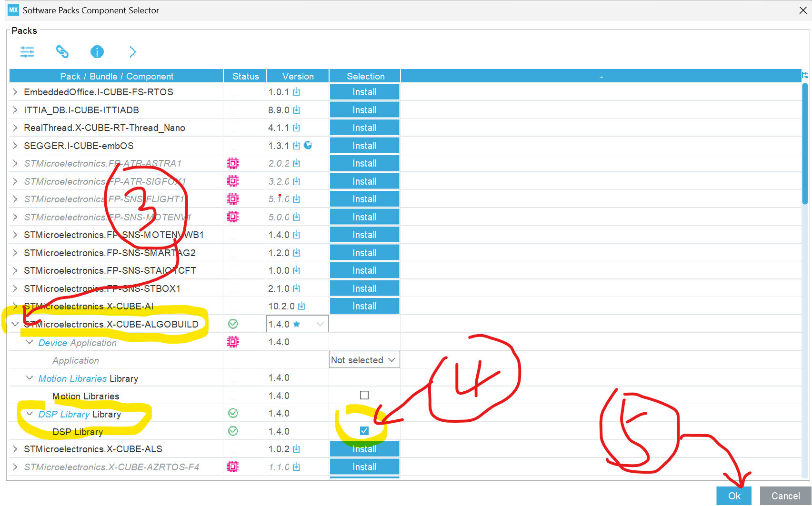Click green check status in DSP Library Library row

pyautogui.click(x=233, y=413)
